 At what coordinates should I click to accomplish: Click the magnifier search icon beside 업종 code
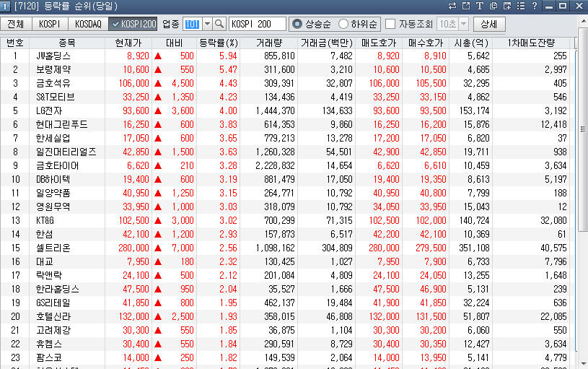click(219, 24)
